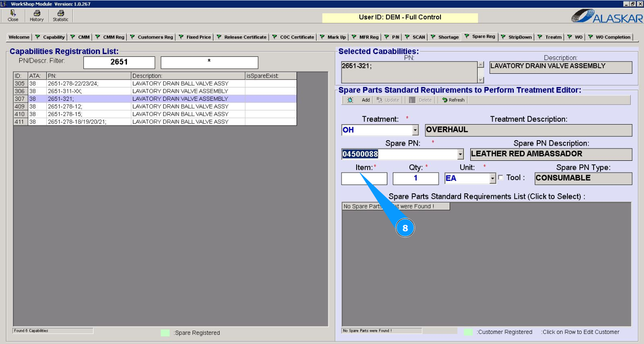Open the Release Certificate tab

[241, 37]
